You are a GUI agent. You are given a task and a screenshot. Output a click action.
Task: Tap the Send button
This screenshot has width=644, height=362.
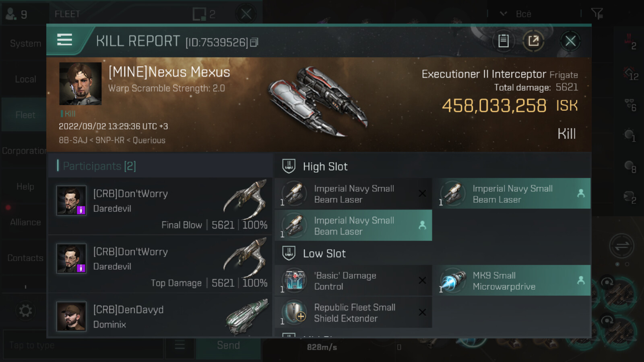coord(228,346)
